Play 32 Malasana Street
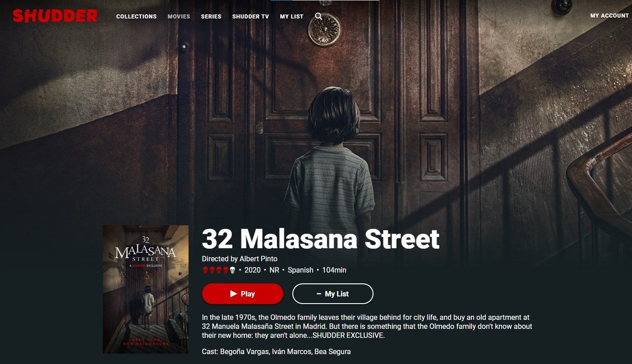This screenshot has width=632, height=364. click(x=243, y=294)
